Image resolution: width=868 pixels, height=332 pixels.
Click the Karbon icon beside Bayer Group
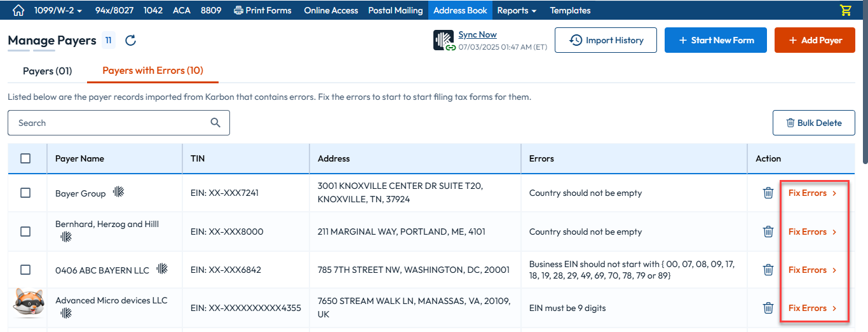(x=118, y=191)
